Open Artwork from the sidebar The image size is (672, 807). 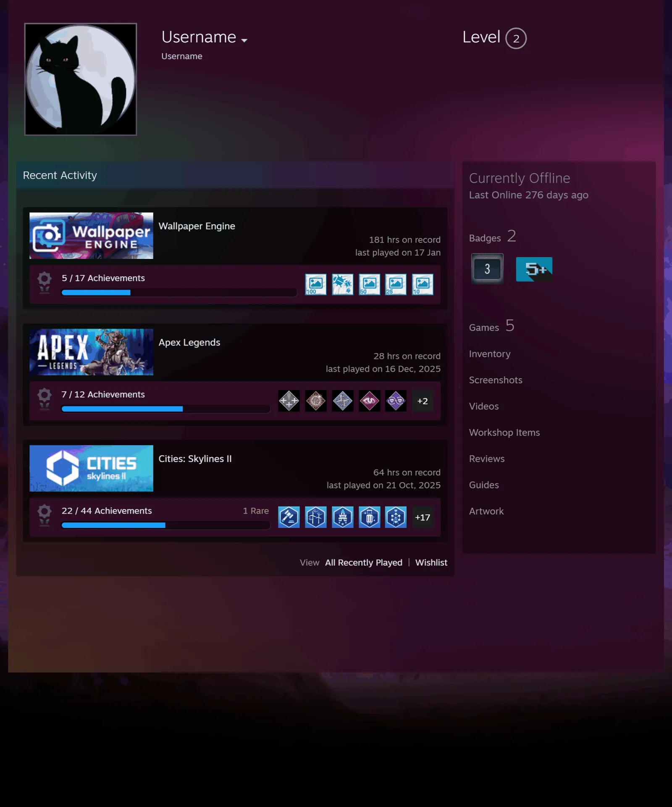(x=486, y=512)
